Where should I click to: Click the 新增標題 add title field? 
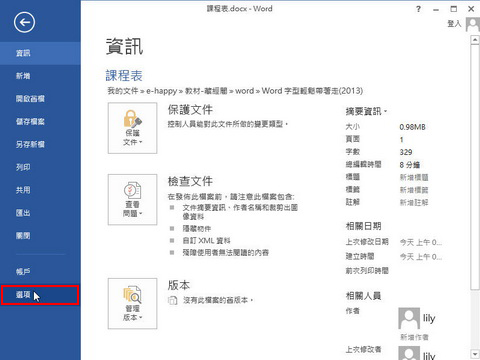pyautogui.click(x=414, y=177)
